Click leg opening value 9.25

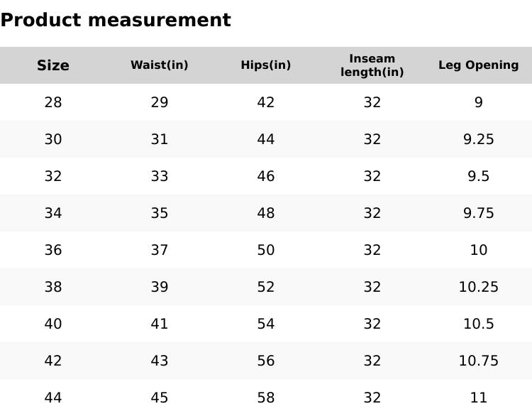pos(479,139)
